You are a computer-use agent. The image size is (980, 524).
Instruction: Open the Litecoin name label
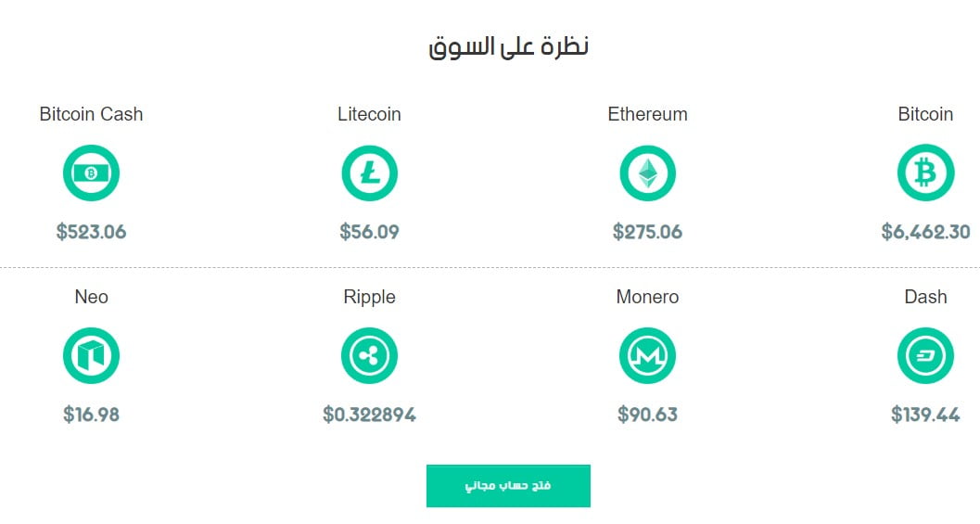click(369, 114)
